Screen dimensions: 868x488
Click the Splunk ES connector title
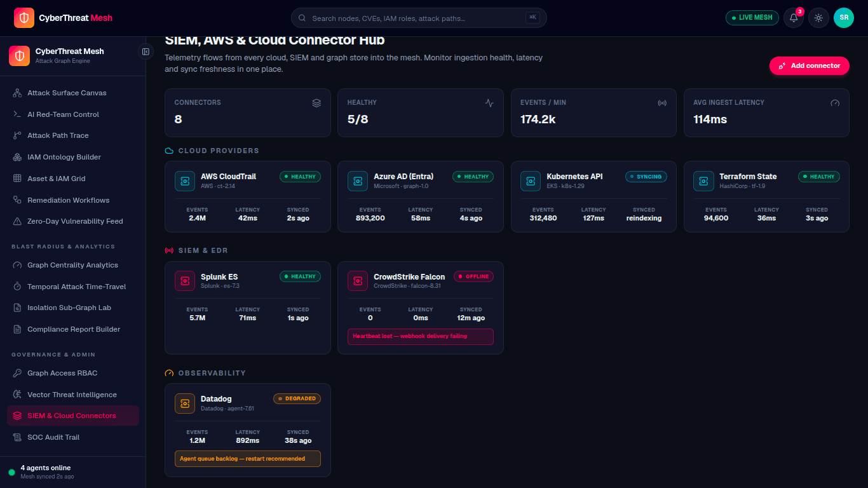pyautogui.click(x=219, y=277)
